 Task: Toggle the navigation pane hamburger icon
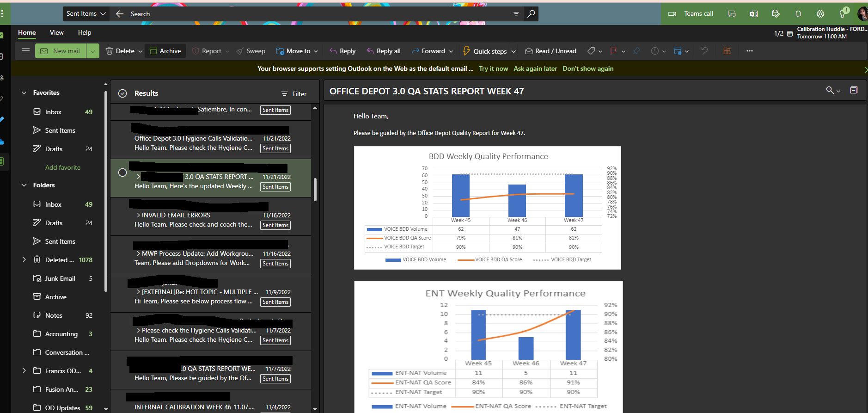point(26,51)
